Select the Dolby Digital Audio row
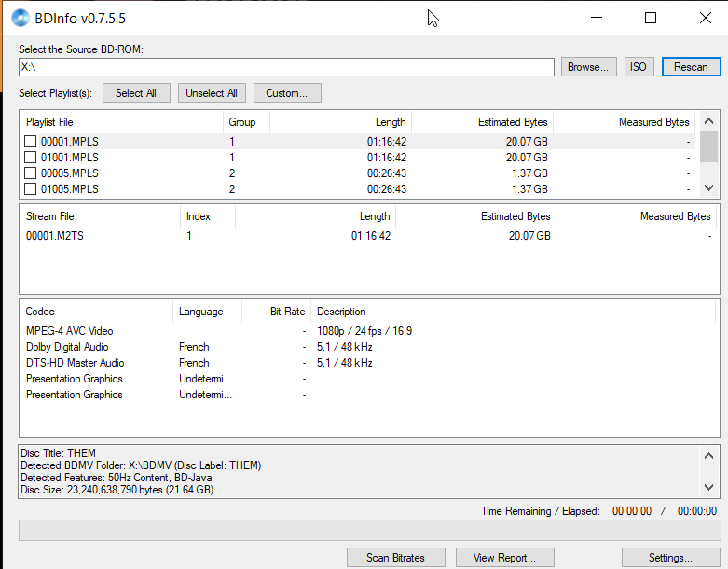728x569 pixels. (x=369, y=347)
